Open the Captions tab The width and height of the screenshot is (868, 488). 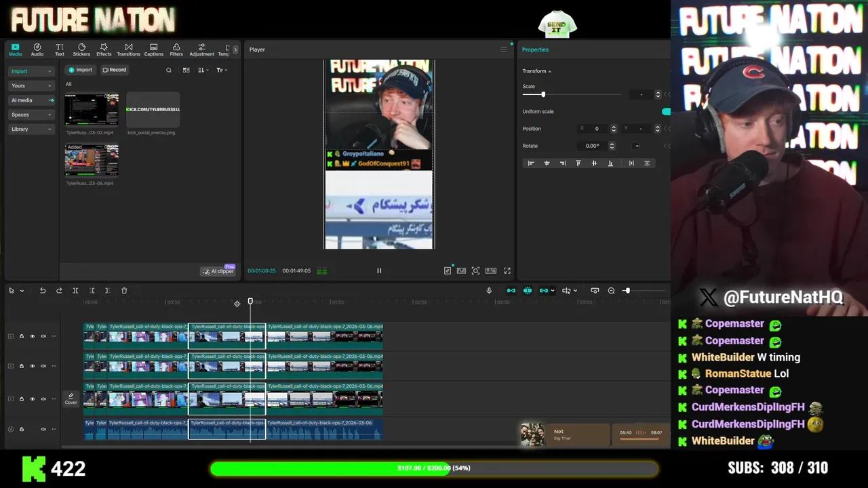coord(153,49)
